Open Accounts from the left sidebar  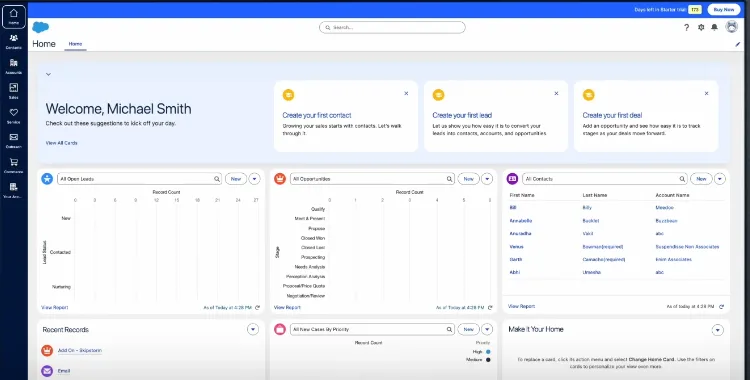[x=13, y=67]
